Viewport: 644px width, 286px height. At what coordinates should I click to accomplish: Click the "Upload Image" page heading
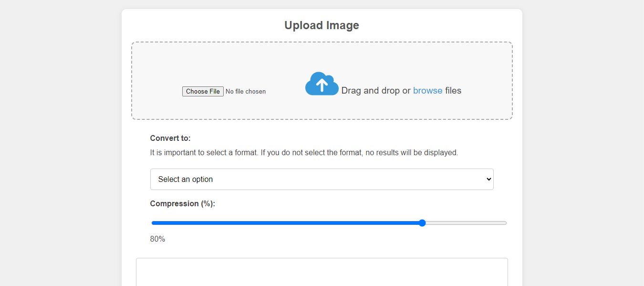coord(322,25)
